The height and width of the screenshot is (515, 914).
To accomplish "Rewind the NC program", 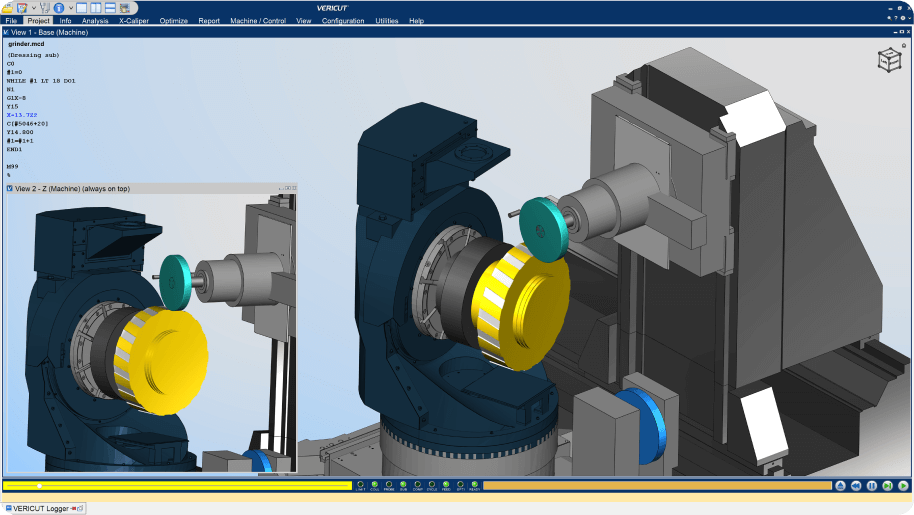I will coord(856,486).
